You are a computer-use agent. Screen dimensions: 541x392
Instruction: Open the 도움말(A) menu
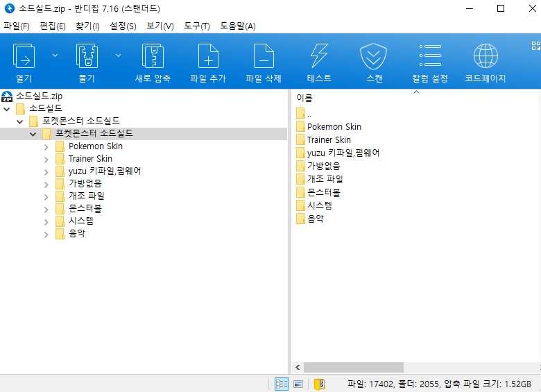point(238,26)
